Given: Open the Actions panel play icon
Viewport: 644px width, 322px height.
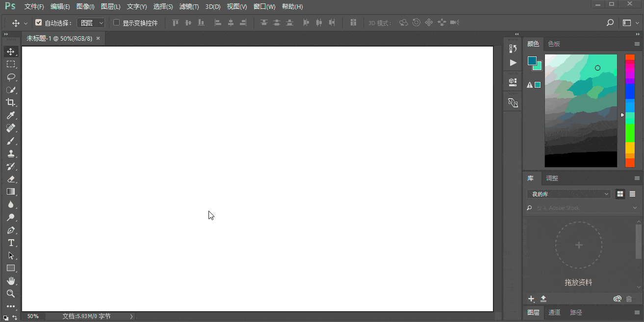Looking at the screenshot, I should tap(513, 63).
